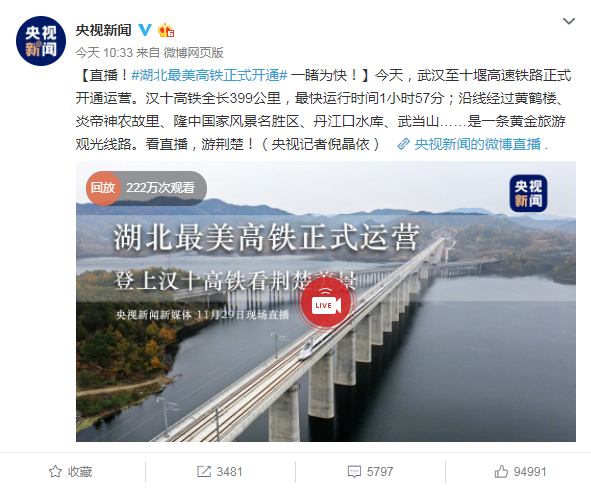Expand the post options chevron menu
This screenshot has width=591, height=489.
pyautogui.click(x=569, y=21)
